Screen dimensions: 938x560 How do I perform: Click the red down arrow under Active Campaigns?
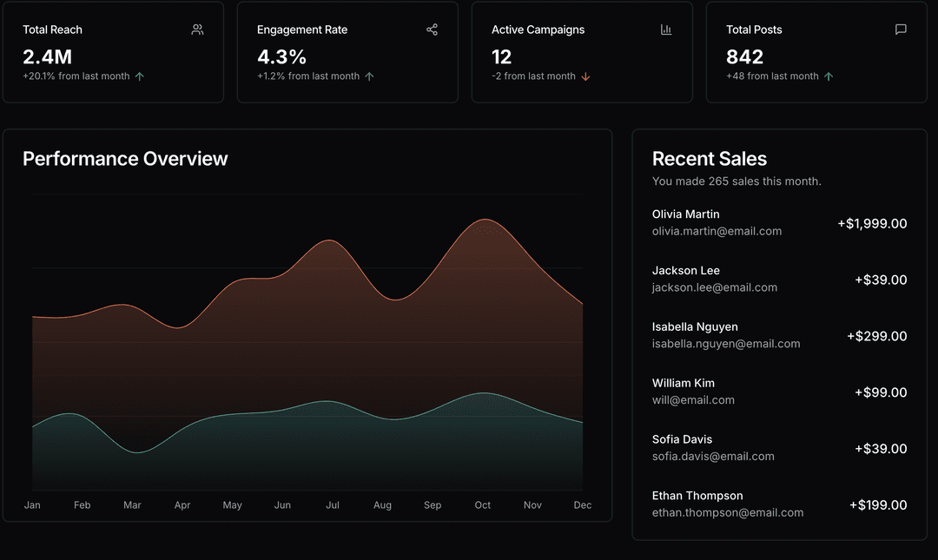click(585, 76)
